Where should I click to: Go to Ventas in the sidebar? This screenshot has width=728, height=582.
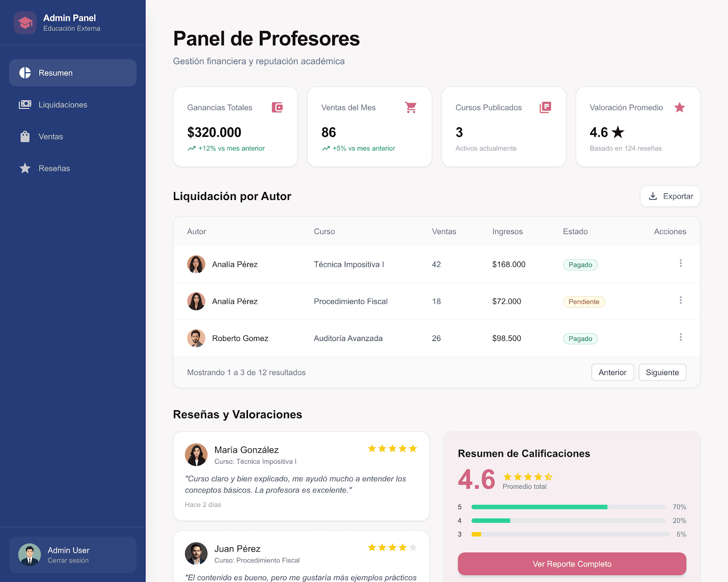tap(73, 136)
